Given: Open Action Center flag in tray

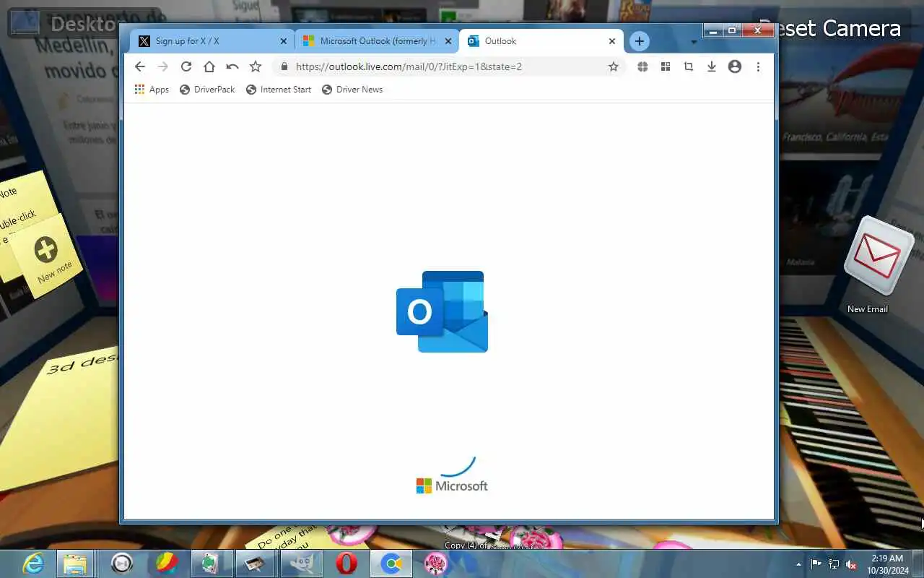Looking at the screenshot, I should [x=816, y=564].
